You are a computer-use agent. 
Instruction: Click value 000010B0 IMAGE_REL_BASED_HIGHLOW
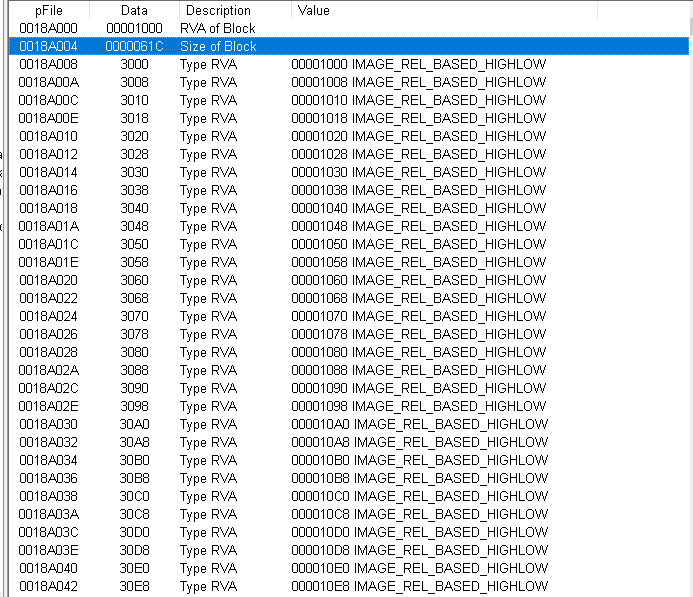coord(419,460)
